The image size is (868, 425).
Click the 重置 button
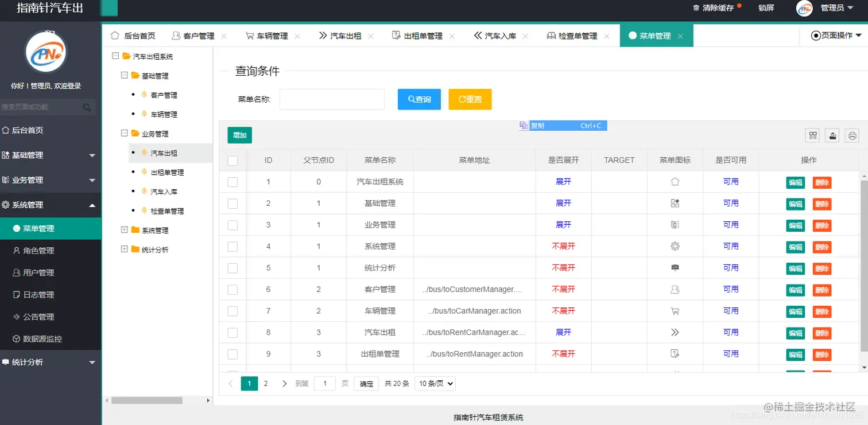coord(470,99)
